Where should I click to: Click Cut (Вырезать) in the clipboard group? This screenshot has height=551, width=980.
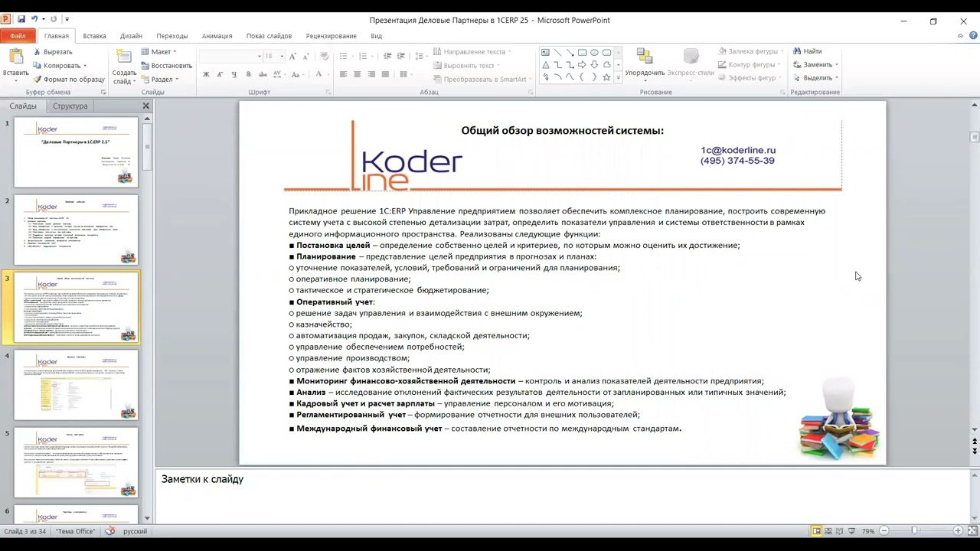click(x=52, y=52)
